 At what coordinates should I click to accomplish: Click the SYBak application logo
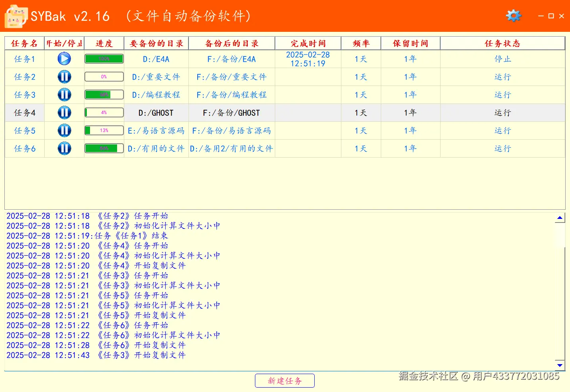tap(15, 16)
